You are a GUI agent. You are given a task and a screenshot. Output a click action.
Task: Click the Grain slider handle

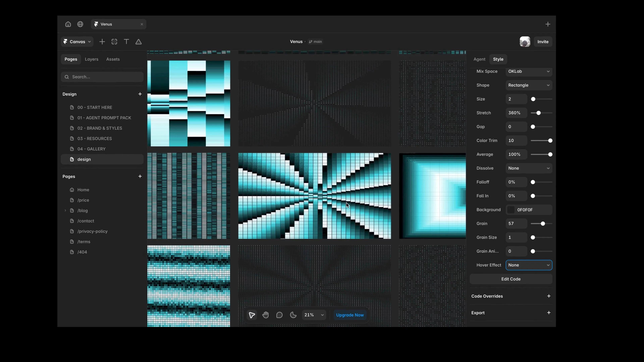point(543,224)
